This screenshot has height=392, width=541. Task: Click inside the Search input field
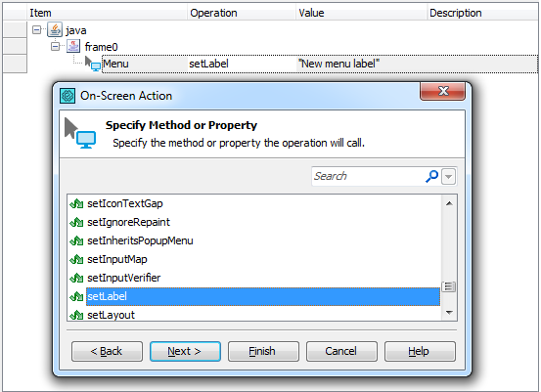pyautogui.click(x=368, y=176)
